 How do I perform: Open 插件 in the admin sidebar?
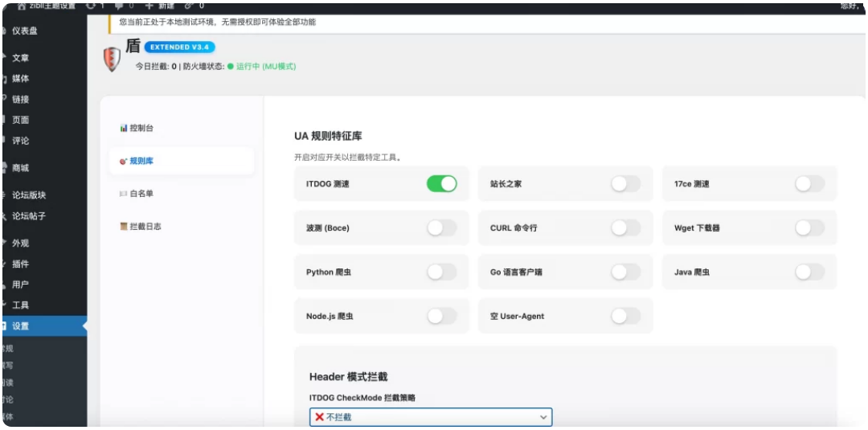[x=20, y=264]
